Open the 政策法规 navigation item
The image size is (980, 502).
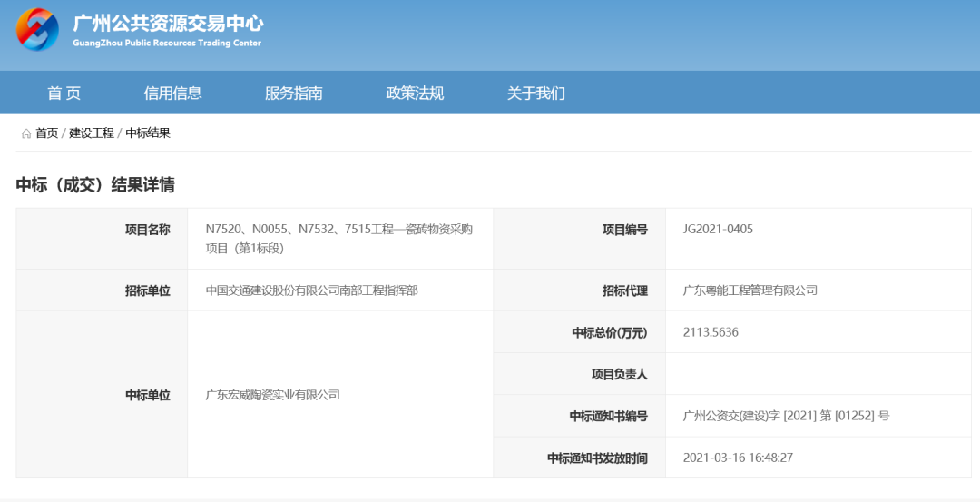point(415,94)
